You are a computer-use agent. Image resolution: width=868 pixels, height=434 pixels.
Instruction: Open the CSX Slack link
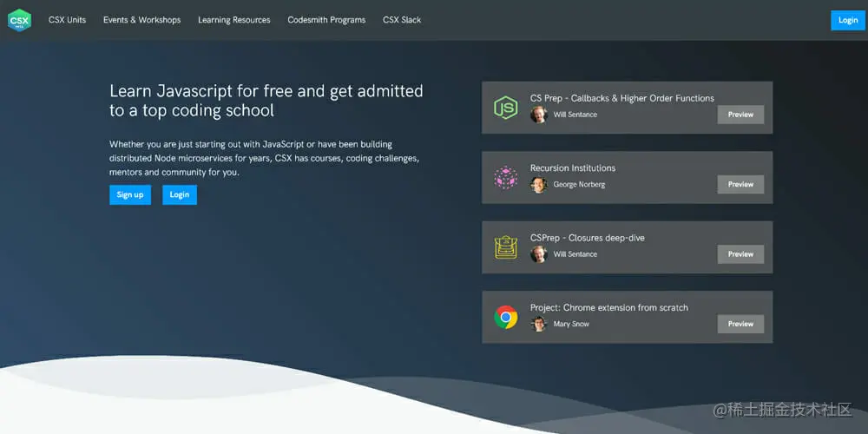click(x=402, y=20)
